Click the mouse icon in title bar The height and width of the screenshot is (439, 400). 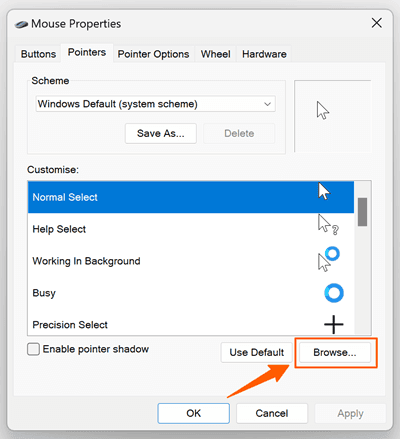[x=21, y=24]
